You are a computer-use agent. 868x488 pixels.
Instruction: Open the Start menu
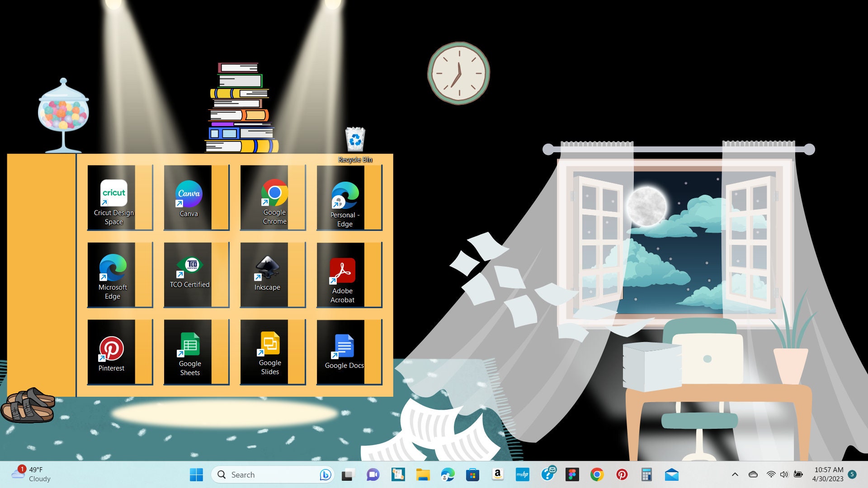(x=196, y=474)
